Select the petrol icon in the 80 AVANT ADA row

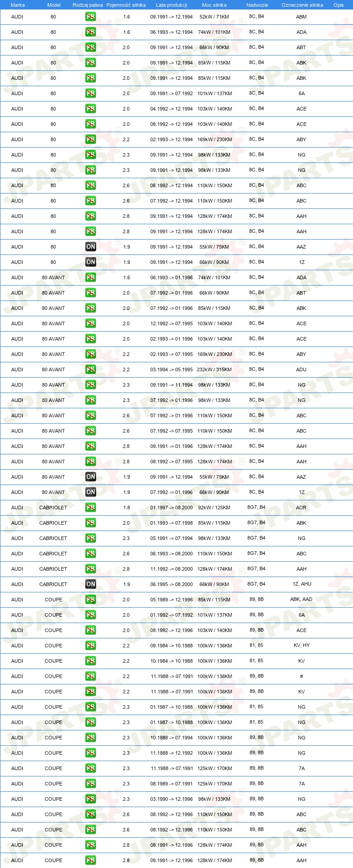[91, 277]
